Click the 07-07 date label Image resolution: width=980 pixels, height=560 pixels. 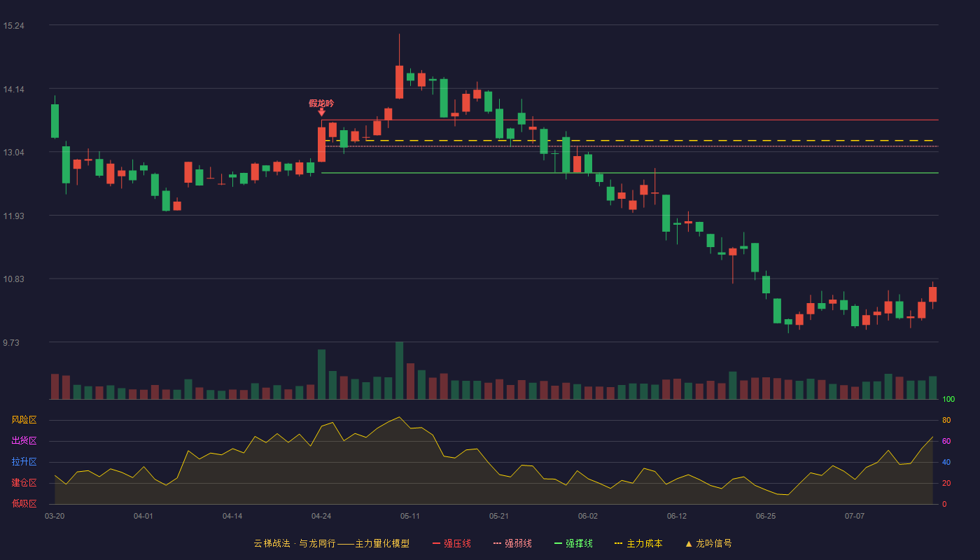[855, 516]
